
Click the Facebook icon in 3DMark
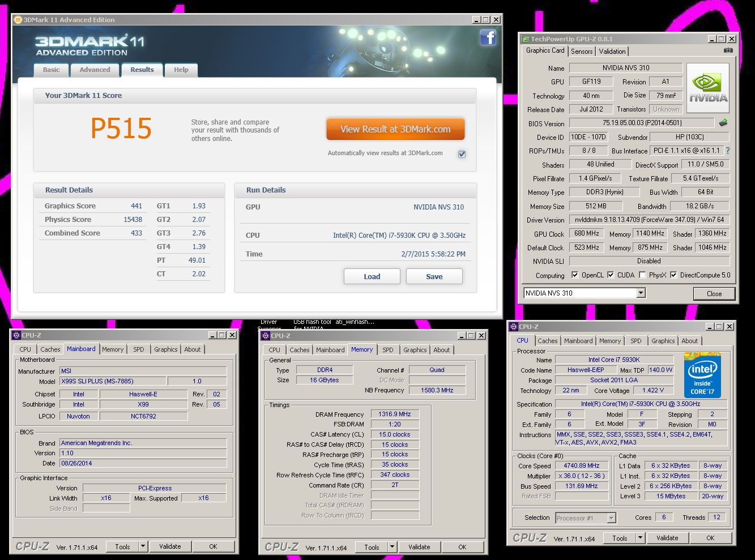(x=488, y=37)
